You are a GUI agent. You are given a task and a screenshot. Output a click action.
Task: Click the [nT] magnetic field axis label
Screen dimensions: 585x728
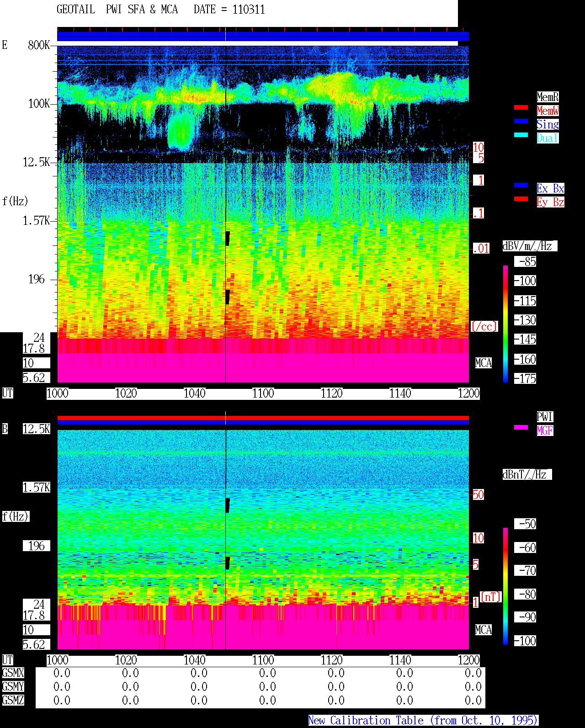pyautogui.click(x=491, y=597)
